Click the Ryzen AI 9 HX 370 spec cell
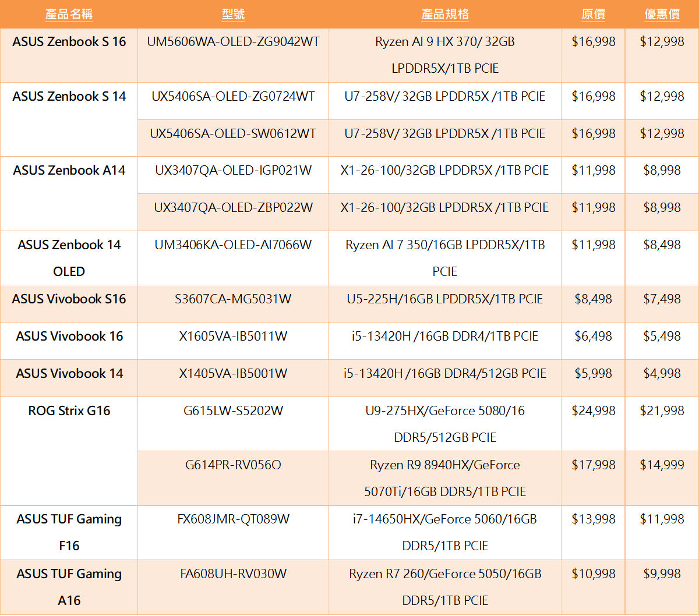The width and height of the screenshot is (699, 616). (x=445, y=55)
